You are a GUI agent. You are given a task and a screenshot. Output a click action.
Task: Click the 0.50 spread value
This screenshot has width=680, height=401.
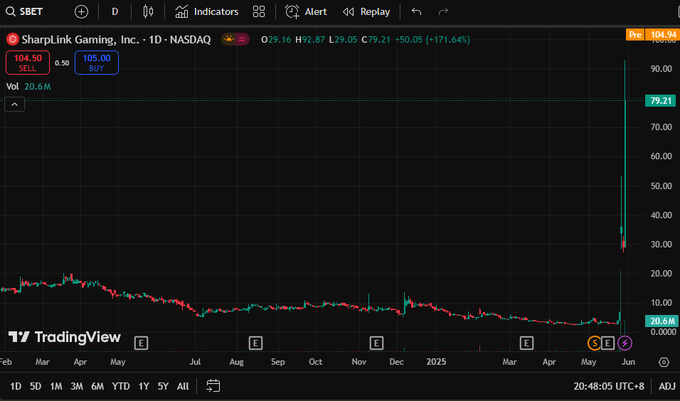(x=62, y=63)
